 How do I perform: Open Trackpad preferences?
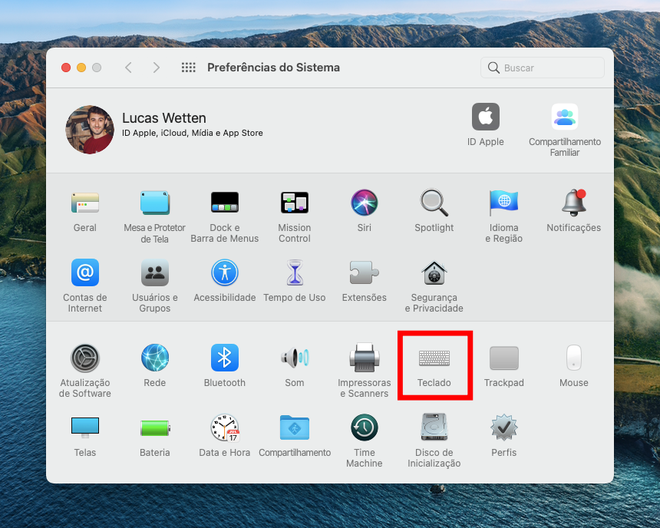pyautogui.click(x=504, y=358)
